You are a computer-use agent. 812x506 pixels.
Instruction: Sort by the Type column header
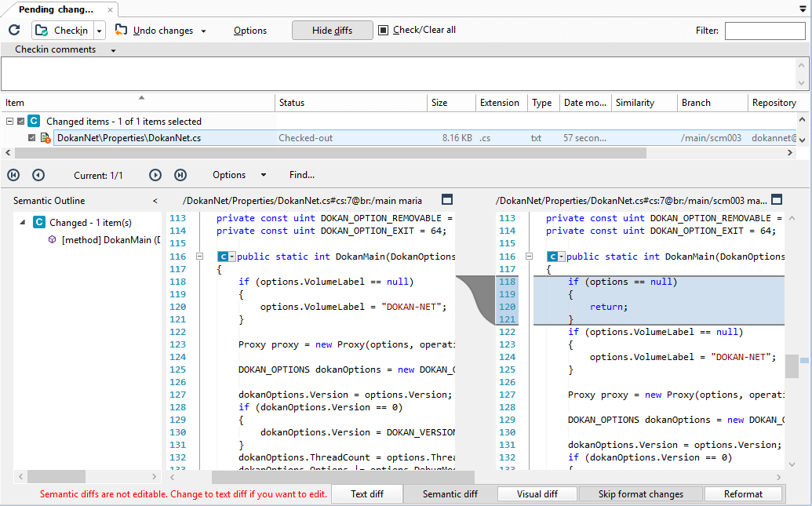543,103
